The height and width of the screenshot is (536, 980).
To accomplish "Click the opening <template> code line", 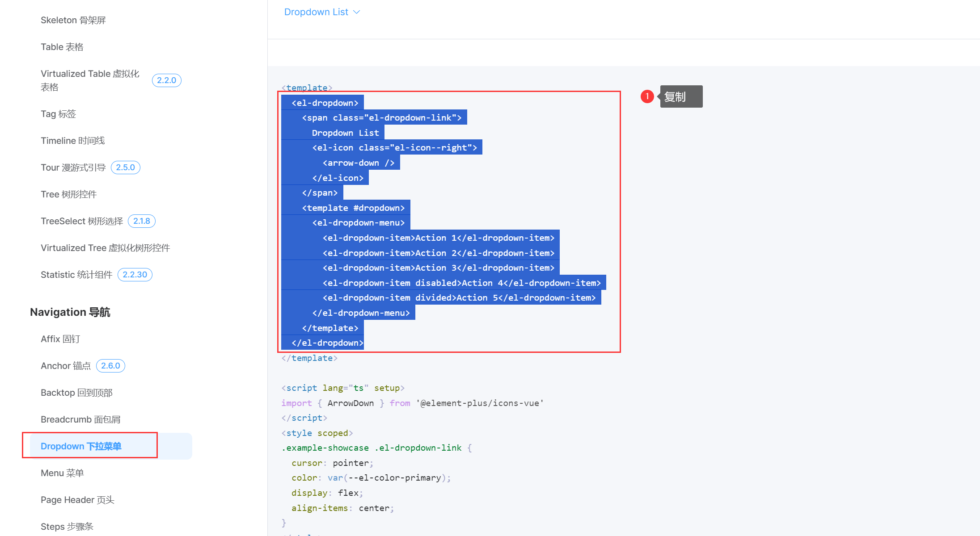I will [x=307, y=88].
